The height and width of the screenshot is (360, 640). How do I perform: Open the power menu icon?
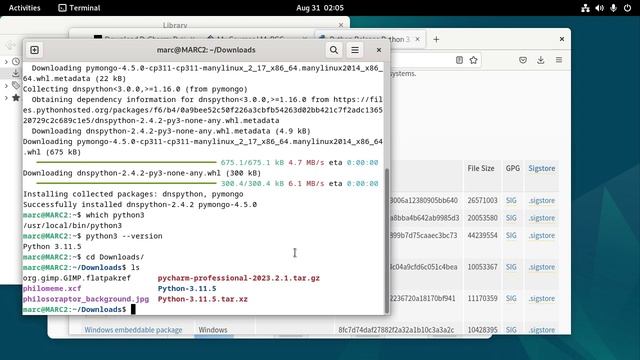[627, 8]
